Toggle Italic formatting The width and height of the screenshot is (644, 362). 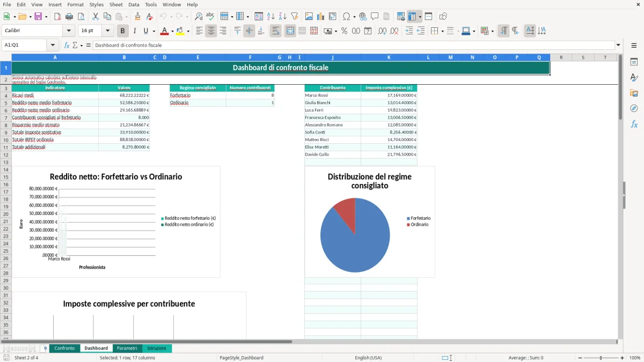click(135, 31)
